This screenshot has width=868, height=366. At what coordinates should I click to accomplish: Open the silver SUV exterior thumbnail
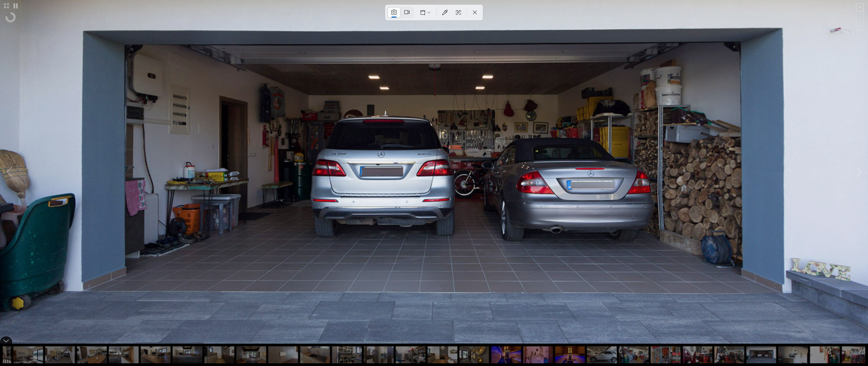coord(602,354)
